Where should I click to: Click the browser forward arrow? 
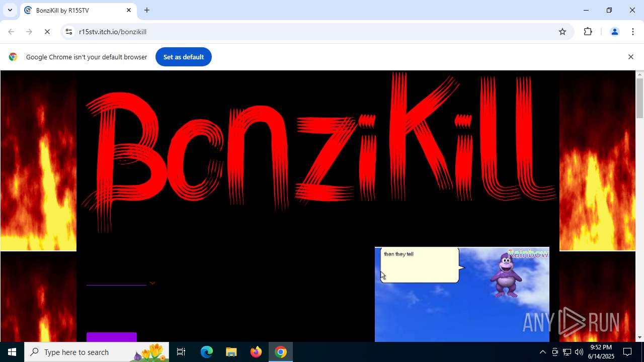tap(29, 32)
